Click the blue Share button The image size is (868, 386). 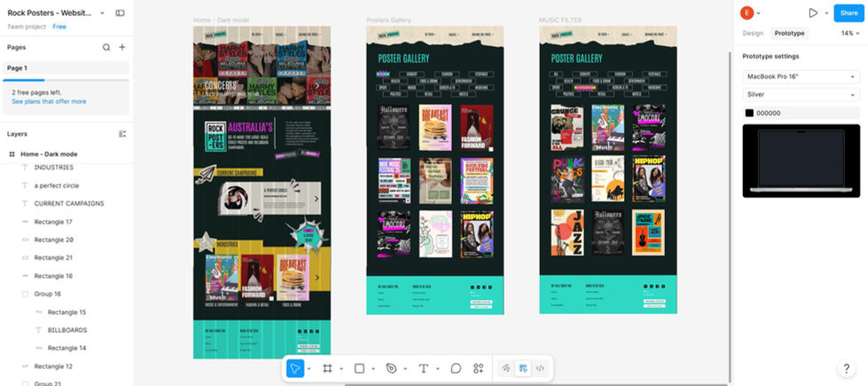[848, 12]
